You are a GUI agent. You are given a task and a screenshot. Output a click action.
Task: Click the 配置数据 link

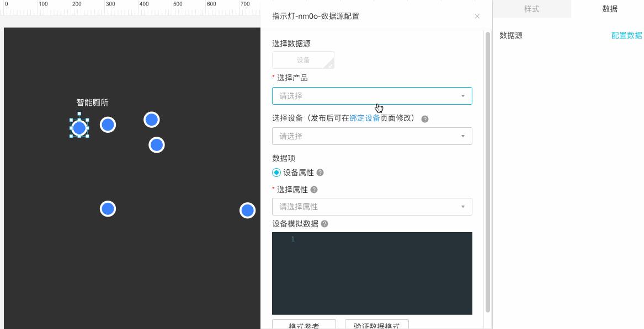[x=626, y=35]
